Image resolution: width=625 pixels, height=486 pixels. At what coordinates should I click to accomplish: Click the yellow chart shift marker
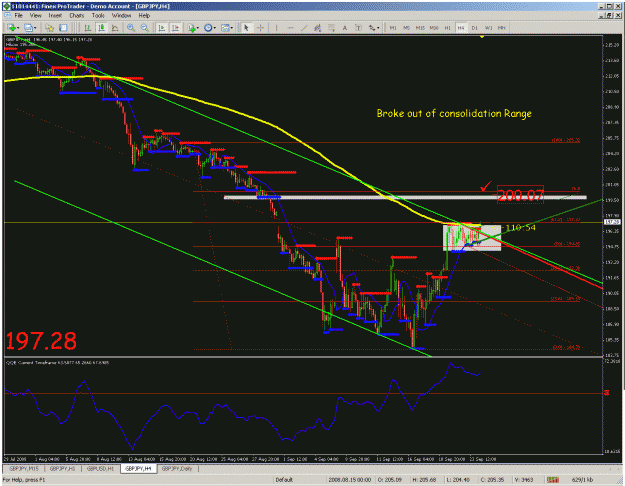[x=482, y=37]
